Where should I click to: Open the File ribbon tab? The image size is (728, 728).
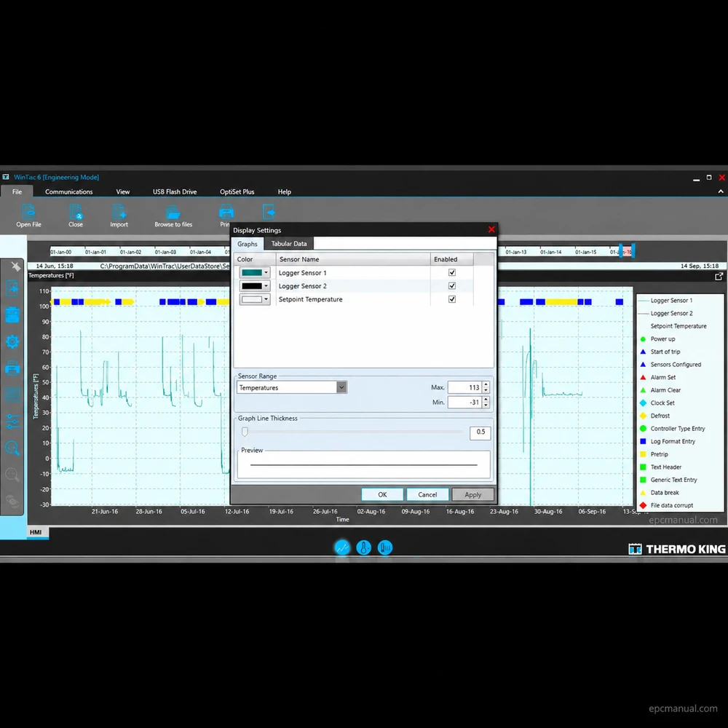click(17, 191)
